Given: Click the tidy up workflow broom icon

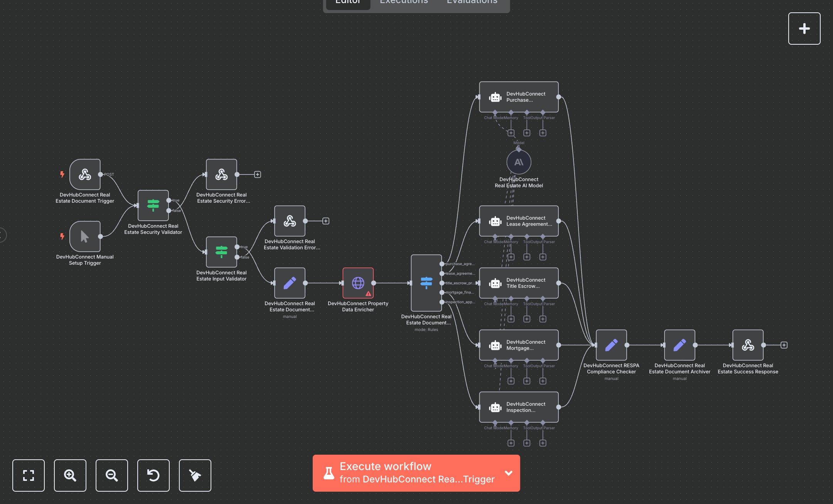Looking at the screenshot, I should (x=195, y=475).
